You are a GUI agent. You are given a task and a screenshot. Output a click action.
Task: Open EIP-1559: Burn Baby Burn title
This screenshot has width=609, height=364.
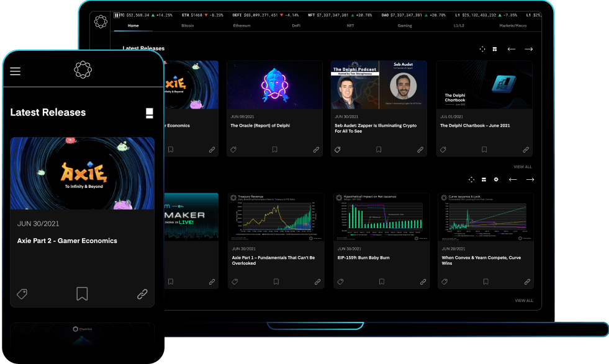coord(364,258)
